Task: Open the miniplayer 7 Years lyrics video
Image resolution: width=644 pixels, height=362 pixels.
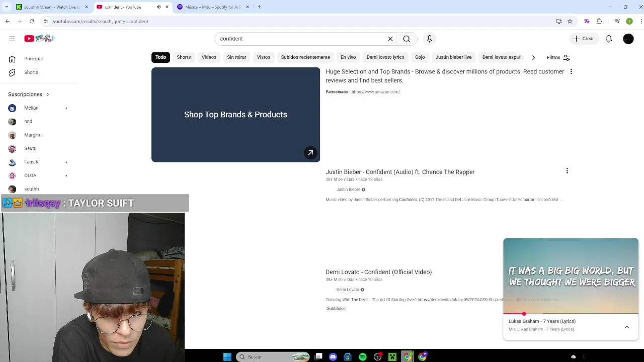Action: click(x=571, y=276)
